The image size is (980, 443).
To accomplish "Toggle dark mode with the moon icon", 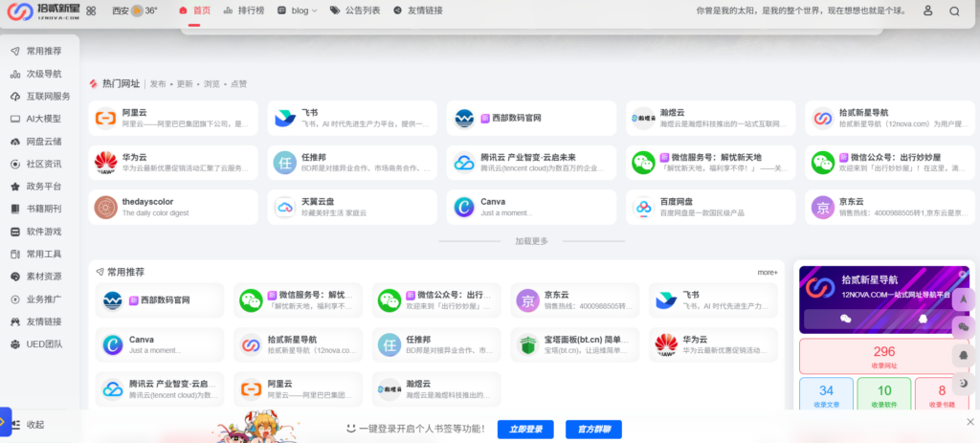I will tap(963, 383).
